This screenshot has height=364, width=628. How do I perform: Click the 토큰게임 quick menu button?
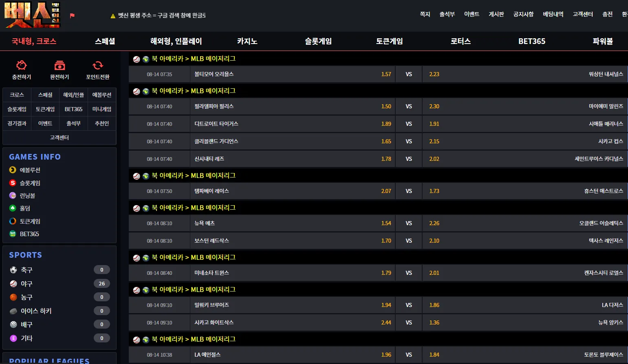pyautogui.click(x=45, y=109)
